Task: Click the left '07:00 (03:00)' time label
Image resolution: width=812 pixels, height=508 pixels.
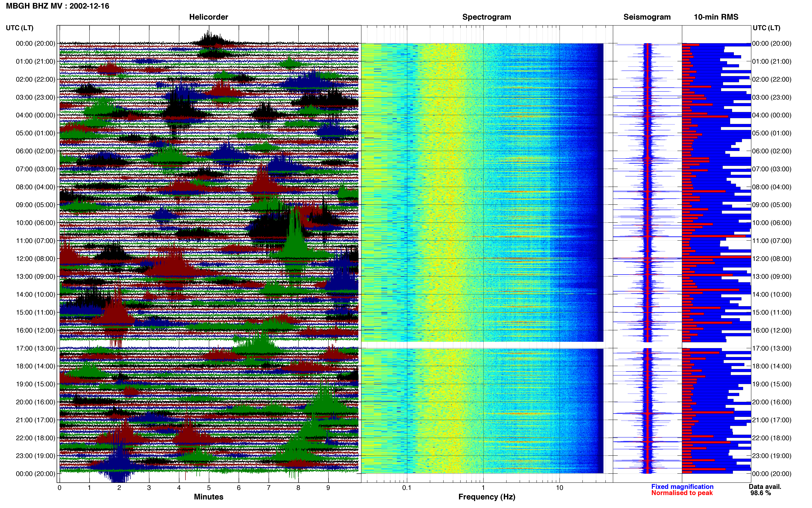Action: point(36,169)
